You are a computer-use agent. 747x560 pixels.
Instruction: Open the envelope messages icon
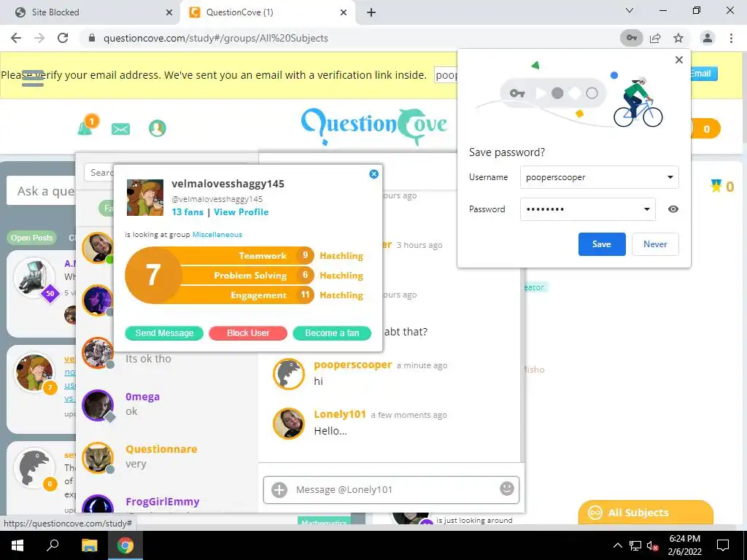[120, 129]
